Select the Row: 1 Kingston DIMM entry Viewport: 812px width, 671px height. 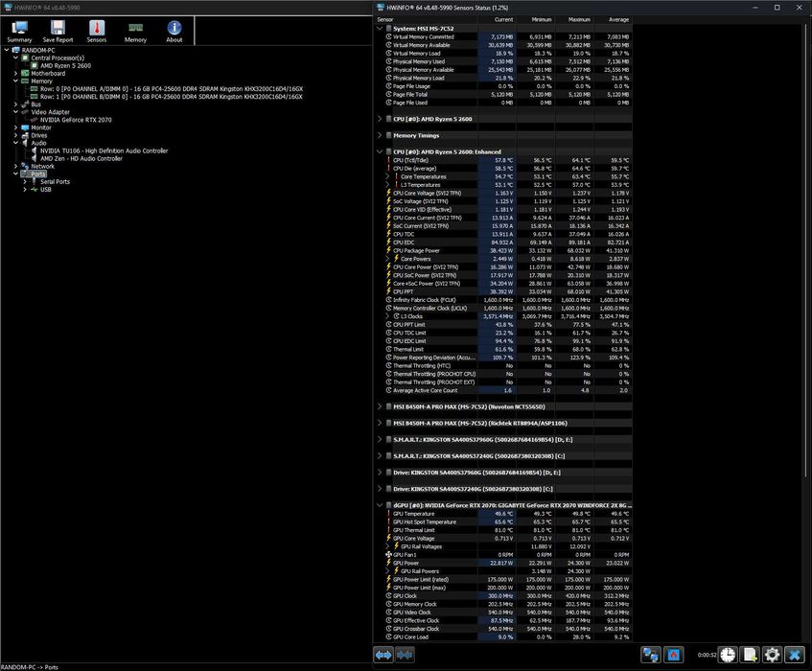point(172,97)
